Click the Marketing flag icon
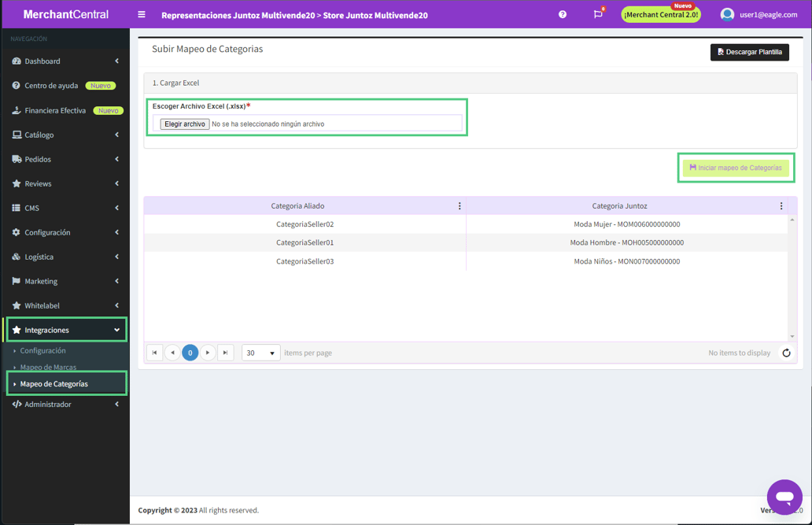 pos(16,281)
